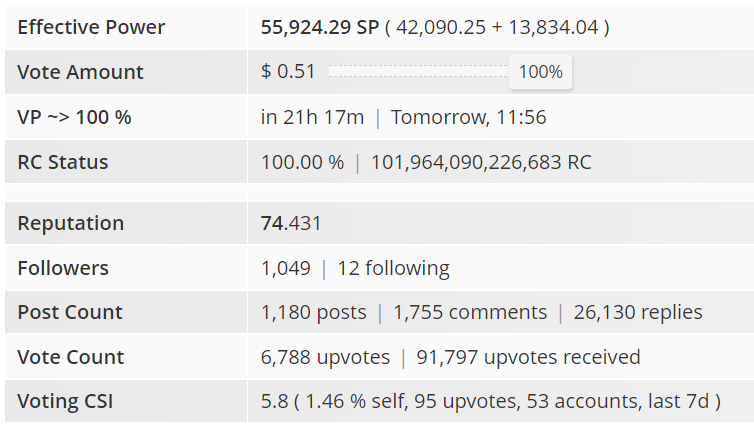This screenshot has width=754, height=424.
Task: Open the 26,130 replies entry
Action: 638,312
